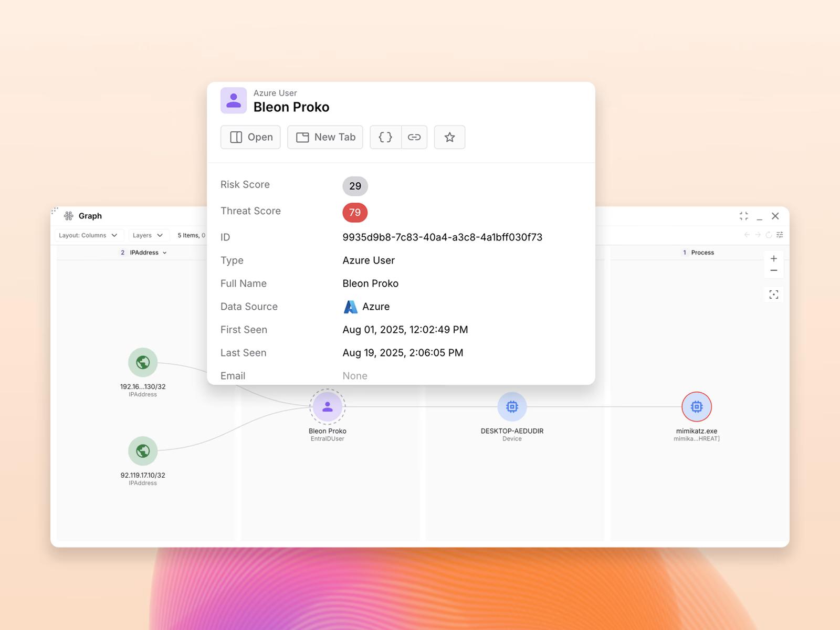This screenshot has height=630, width=840.
Task: Click the Risk Score badge 29
Action: (x=355, y=186)
